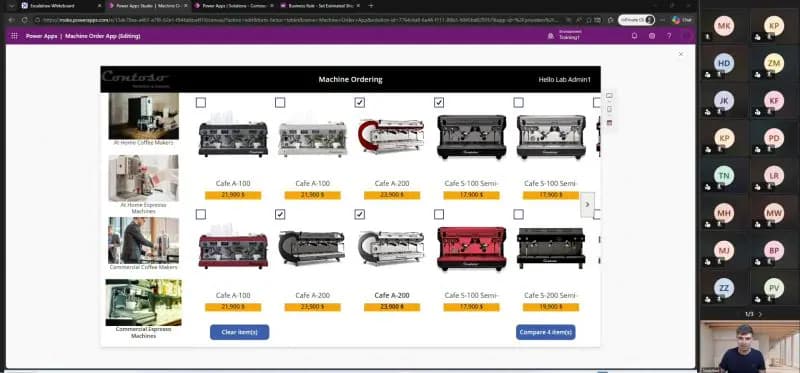Click the browser address bar URL
800x373 pixels.
tap(301, 20)
